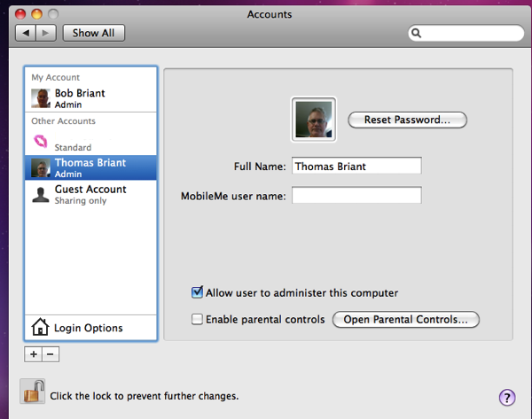Click the Show All button
Image resolution: width=532 pixels, height=419 pixels.
tap(94, 33)
